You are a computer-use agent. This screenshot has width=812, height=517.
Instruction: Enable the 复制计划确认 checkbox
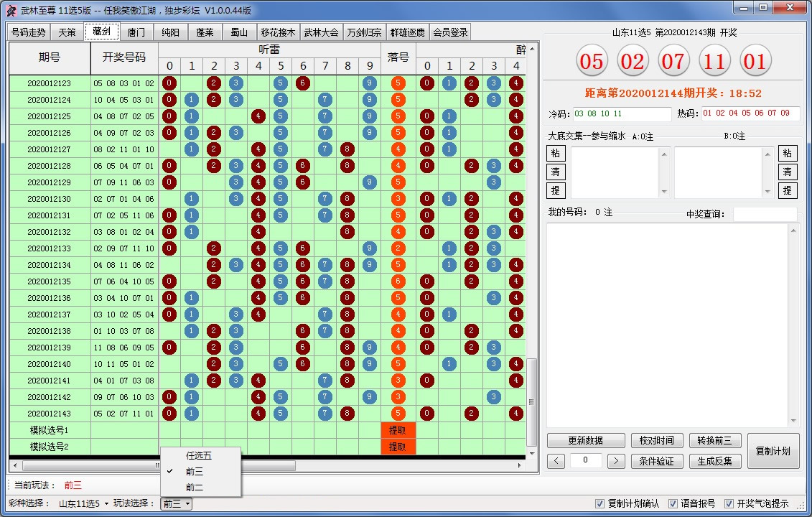pyautogui.click(x=600, y=505)
